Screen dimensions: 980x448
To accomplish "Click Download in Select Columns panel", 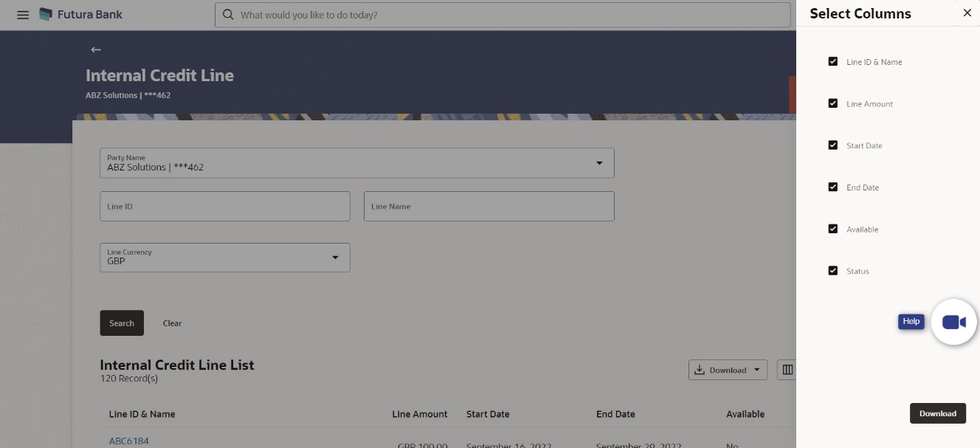I will pyautogui.click(x=938, y=413).
